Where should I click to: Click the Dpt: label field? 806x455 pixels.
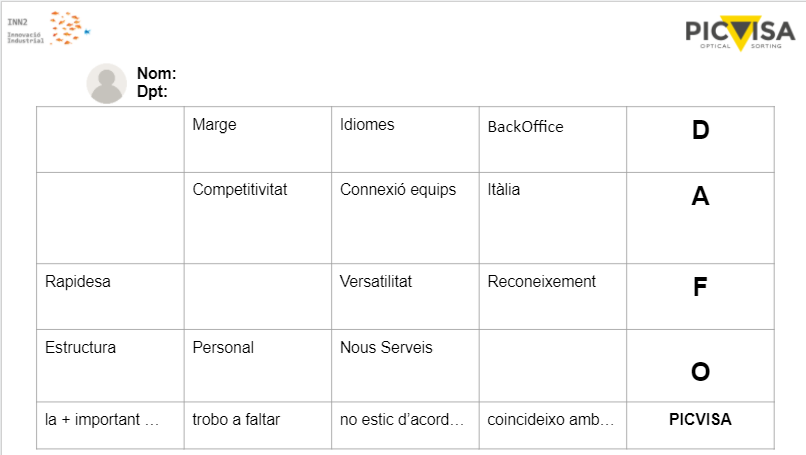[152, 92]
